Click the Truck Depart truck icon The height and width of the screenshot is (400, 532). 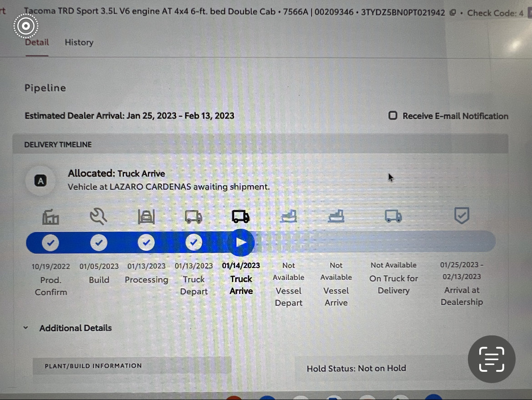tap(193, 217)
